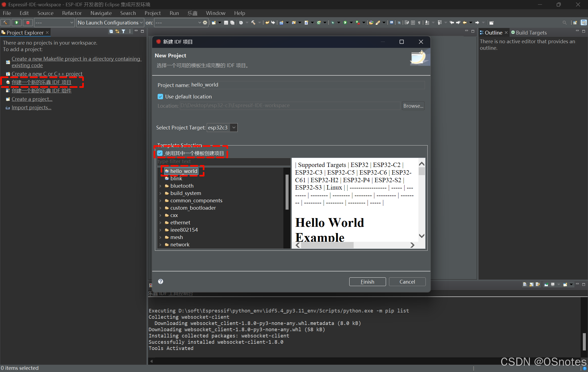Open the Navigate menu

pyautogui.click(x=101, y=13)
